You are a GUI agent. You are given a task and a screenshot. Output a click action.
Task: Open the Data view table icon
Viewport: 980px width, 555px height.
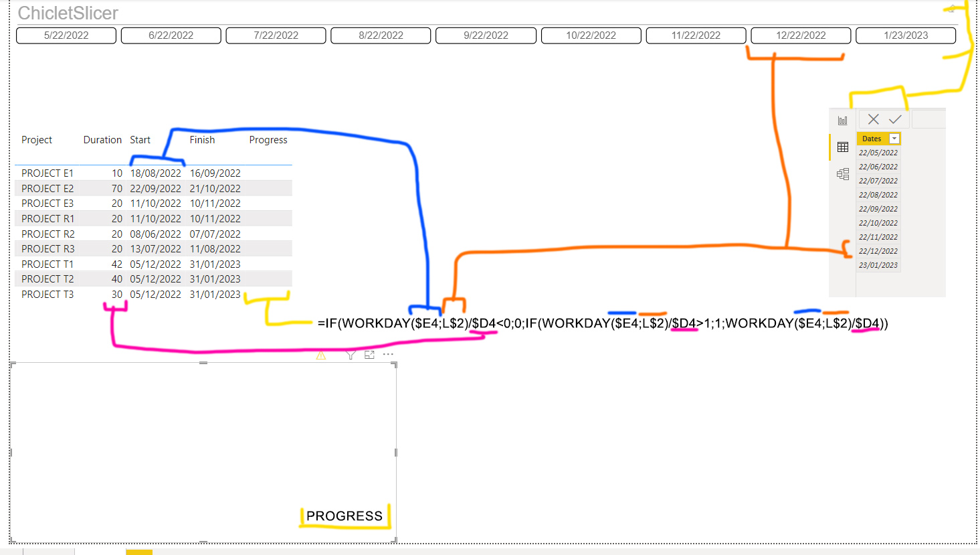[842, 147]
